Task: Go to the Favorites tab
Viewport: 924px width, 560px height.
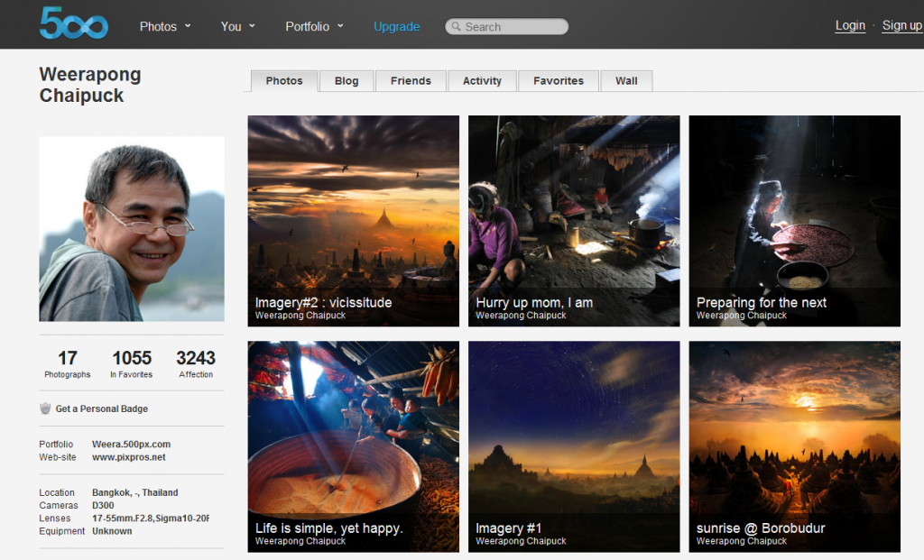Action: 559,81
